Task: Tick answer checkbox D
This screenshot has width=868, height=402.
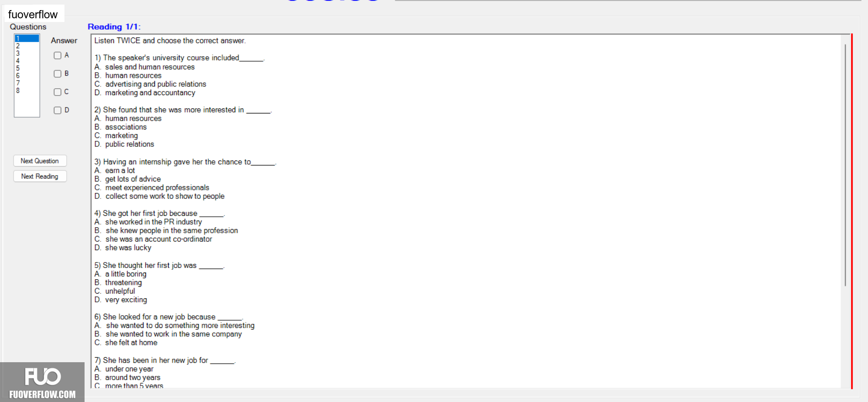Action: (58, 110)
